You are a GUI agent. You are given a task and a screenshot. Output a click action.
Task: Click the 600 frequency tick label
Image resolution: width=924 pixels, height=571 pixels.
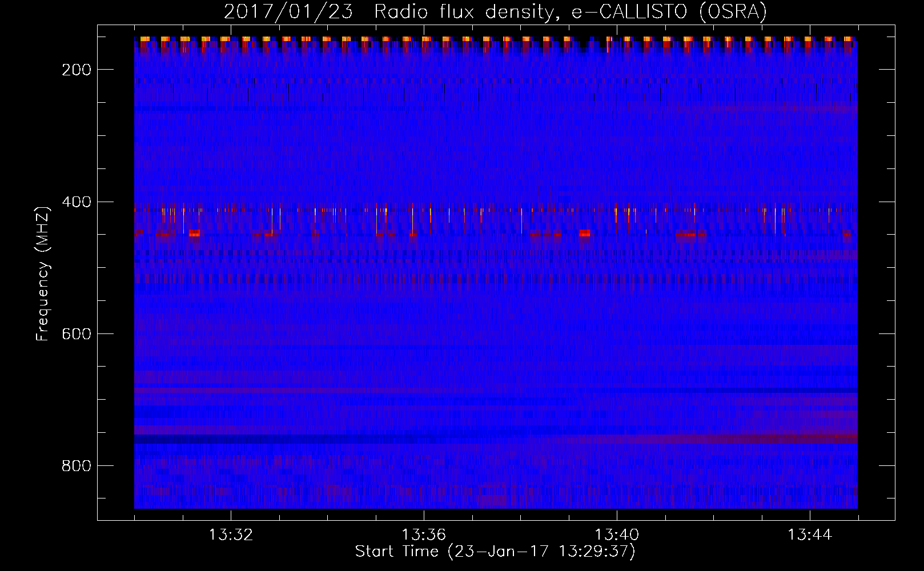pyautogui.click(x=76, y=334)
